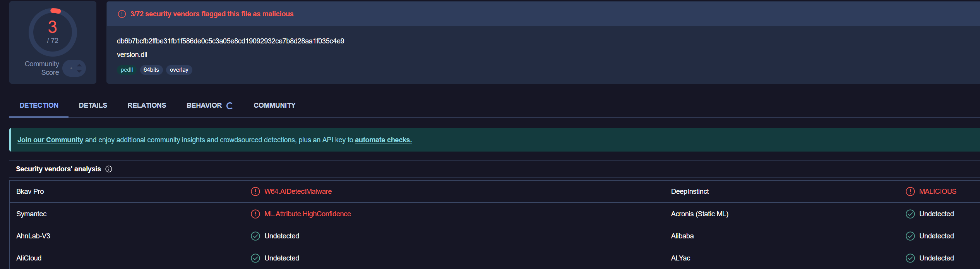Open the 'automate checks' link

click(383, 140)
